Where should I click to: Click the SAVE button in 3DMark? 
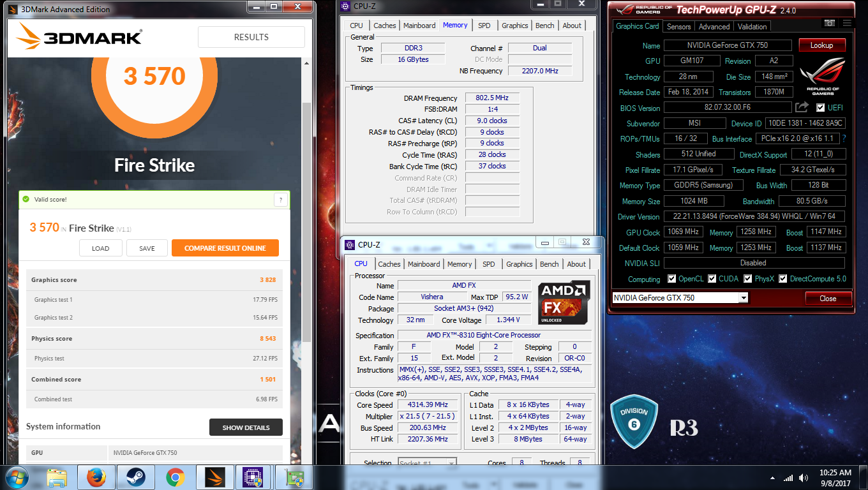click(147, 248)
